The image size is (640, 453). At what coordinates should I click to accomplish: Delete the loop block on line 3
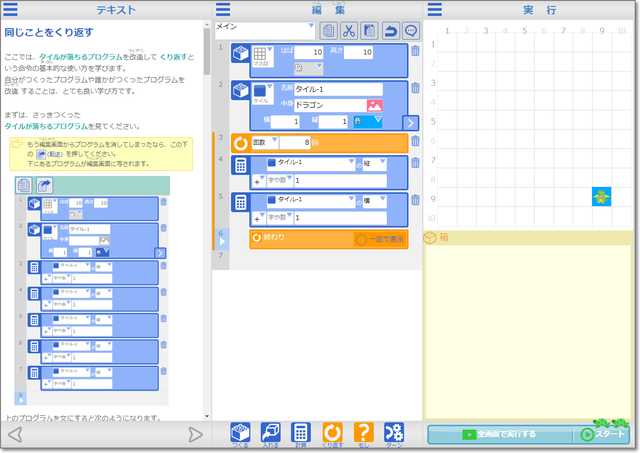point(415,142)
